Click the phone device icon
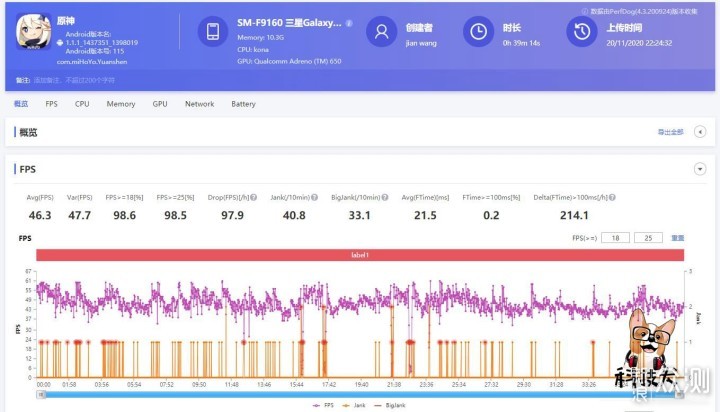The height and width of the screenshot is (412, 720). 213,31
